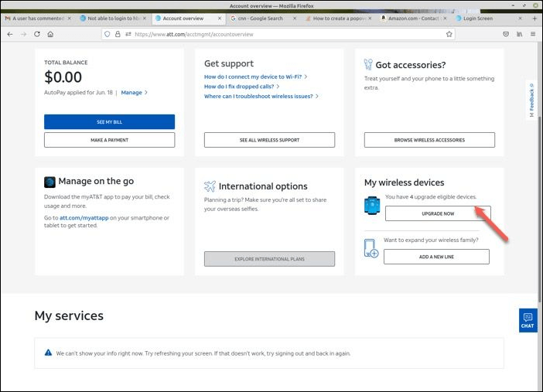Viewport: 543px width, 392px height.
Task: Click the Upgrade Now button
Action: (x=438, y=213)
